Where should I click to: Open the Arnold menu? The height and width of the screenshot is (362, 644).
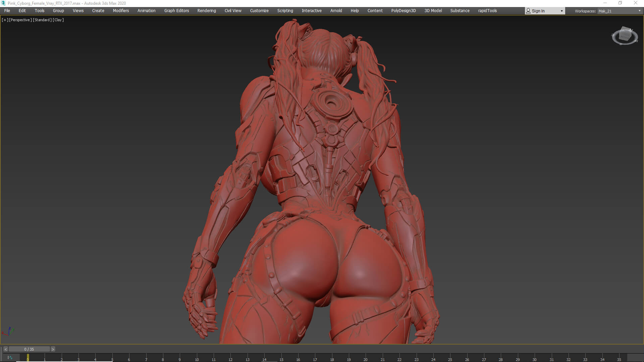[x=336, y=11]
